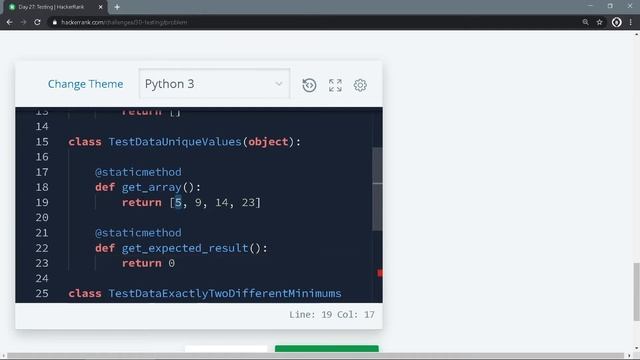
Task: Bookmark this page with the star icon
Action: [x=599, y=22]
